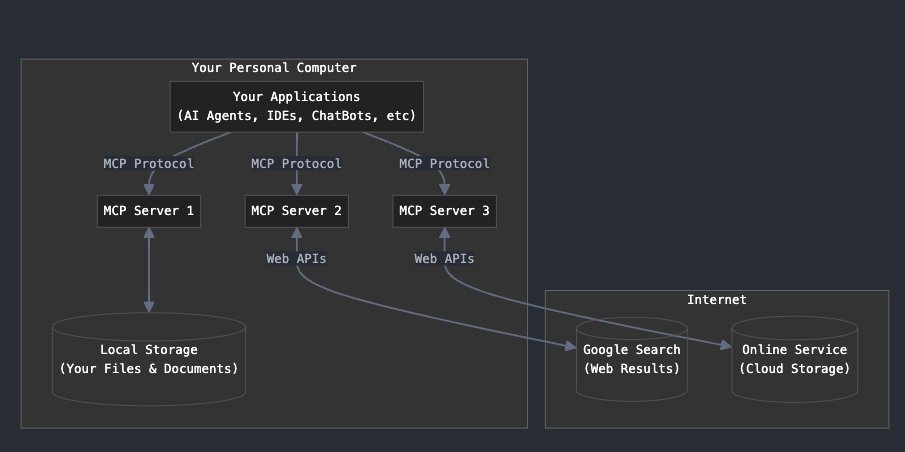This screenshot has height=452, width=905.
Task: Click MCP Protocol label above Server 1
Action: click(149, 163)
